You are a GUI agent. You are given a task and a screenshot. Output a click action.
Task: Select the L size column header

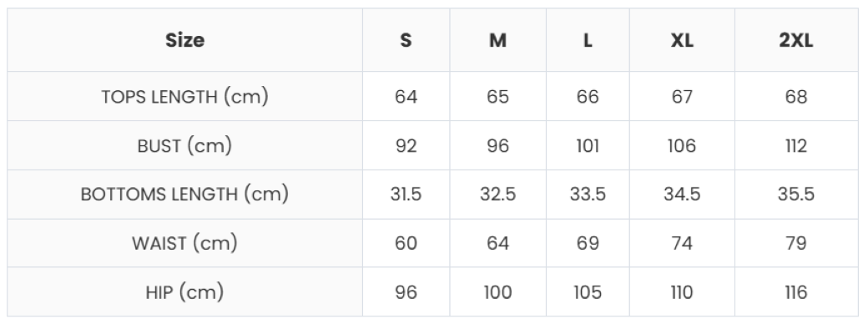[588, 40]
